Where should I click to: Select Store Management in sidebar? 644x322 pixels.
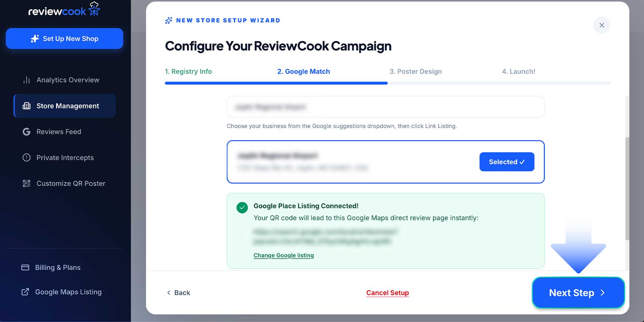tap(65, 106)
